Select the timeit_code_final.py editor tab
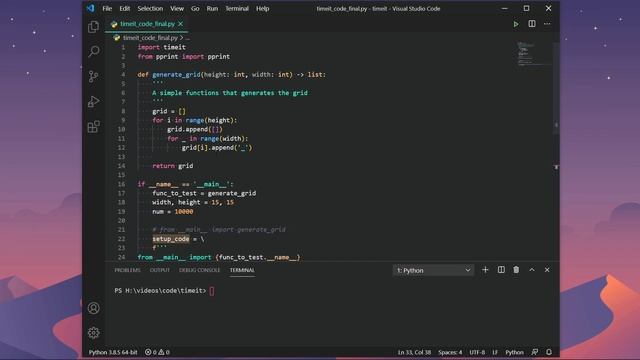This screenshot has height=360, width=640. (147, 24)
